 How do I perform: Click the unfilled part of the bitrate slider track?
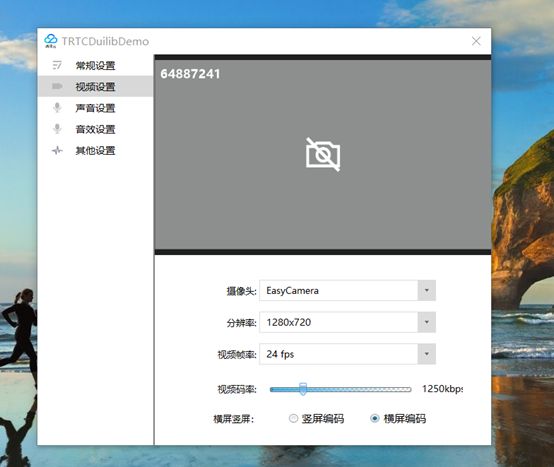click(x=359, y=389)
